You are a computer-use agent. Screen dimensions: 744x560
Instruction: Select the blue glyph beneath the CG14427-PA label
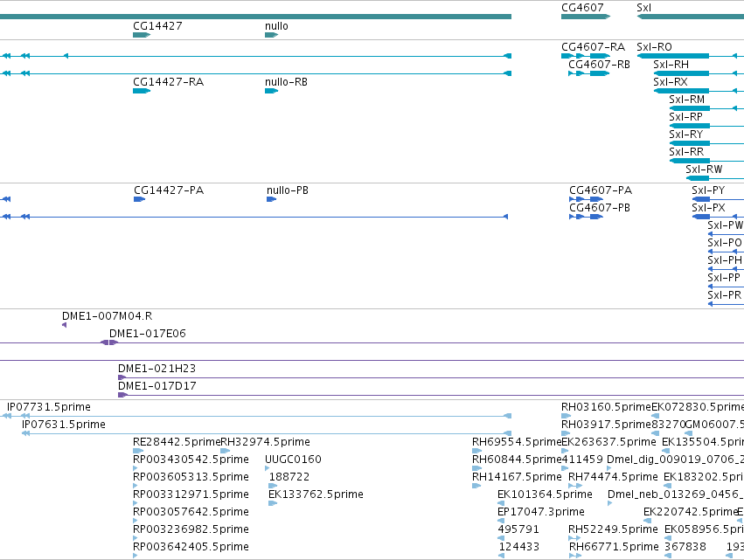click(140, 199)
